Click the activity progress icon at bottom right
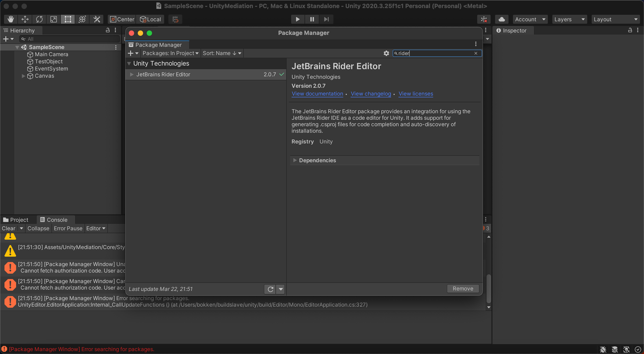This screenshot has width=644, height=354. click(x=638, y=349)
